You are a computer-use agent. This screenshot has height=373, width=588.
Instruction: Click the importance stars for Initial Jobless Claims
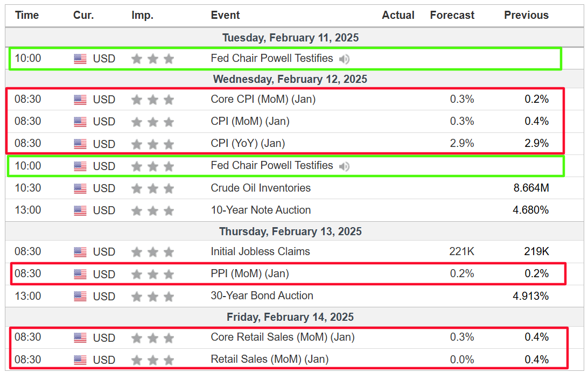pyautogui.click(x=152, y=252)
